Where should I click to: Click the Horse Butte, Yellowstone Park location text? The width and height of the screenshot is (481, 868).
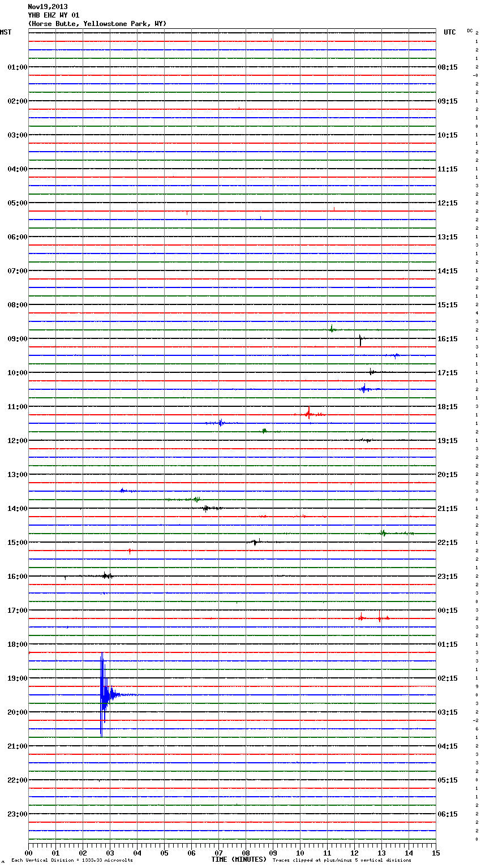coord(97,24)
